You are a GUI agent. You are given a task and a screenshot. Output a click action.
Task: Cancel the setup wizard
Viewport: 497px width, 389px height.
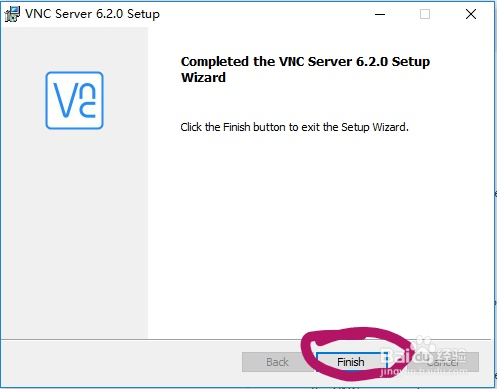click(443, 362)
